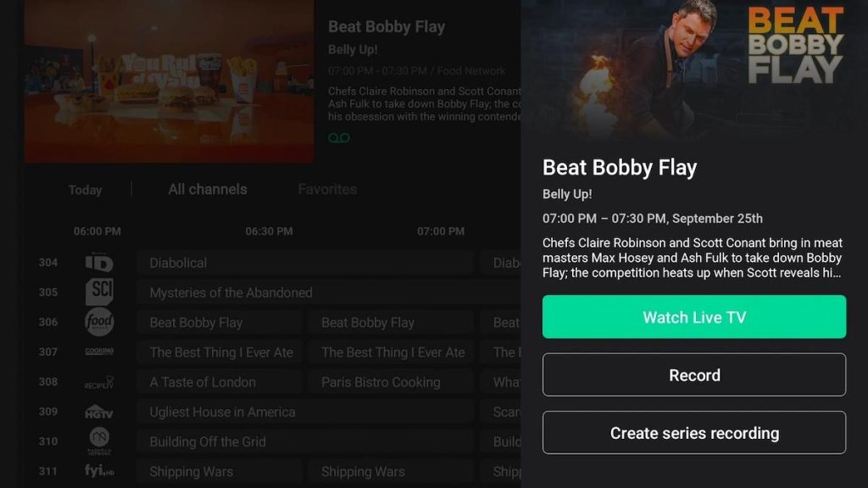Select the HGTV channel logo

99,412
